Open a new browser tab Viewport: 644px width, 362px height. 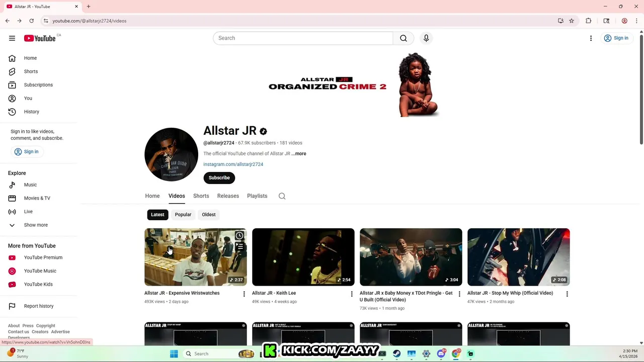89,7
